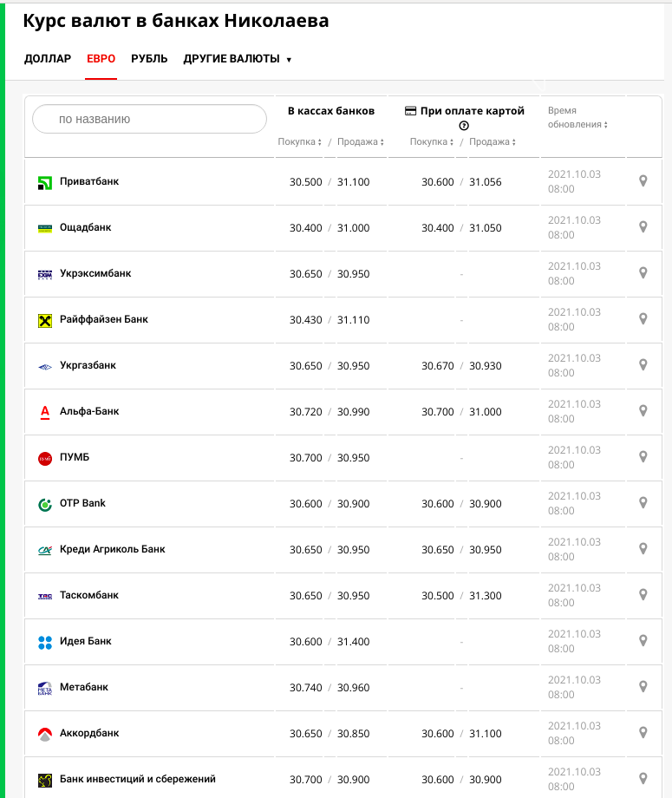Viewport: 672px width, 798px height.
Task: Switch to the РУБЛЬ tab
Action: pos(149,59)
